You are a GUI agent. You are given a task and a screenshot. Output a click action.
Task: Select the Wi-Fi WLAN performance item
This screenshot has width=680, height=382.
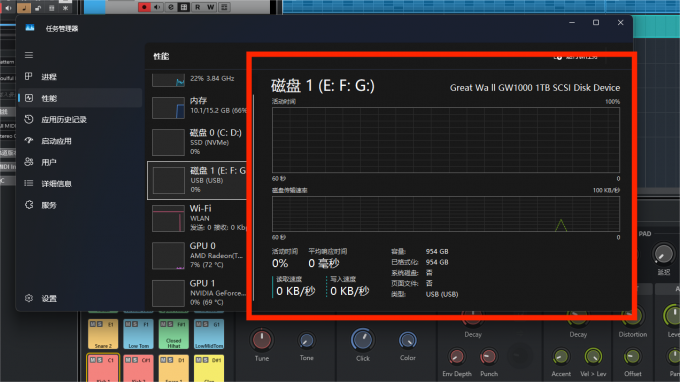pyautogui.click(x=197, y=218)
